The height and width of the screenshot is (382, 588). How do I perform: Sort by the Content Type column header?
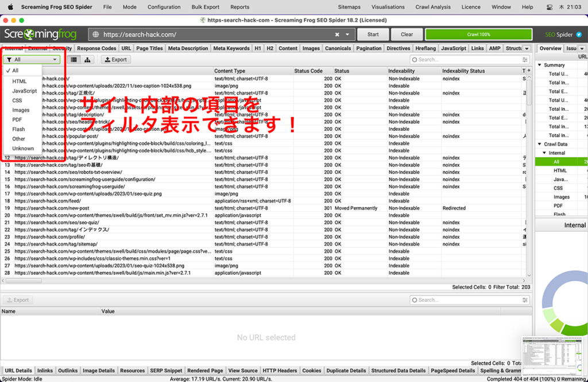[253, 71]
